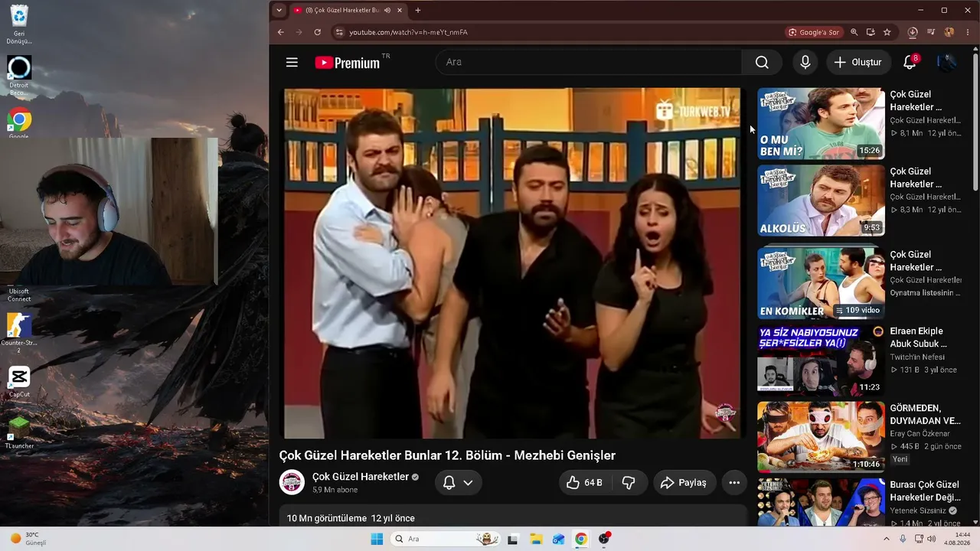Open the Chrome profile avatar

click(x=949, y=32)
